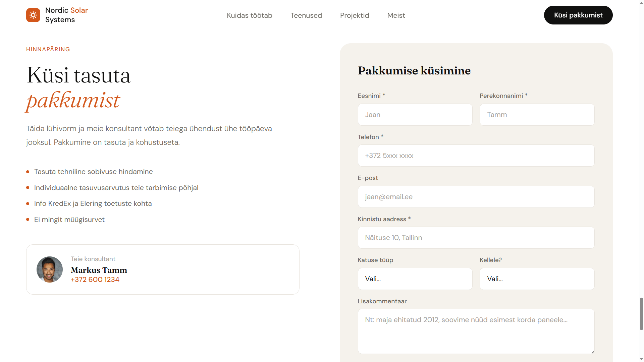Open the Projektid navigation link
The width and height of the screenshot is (644, 362).
pos(354,15)
